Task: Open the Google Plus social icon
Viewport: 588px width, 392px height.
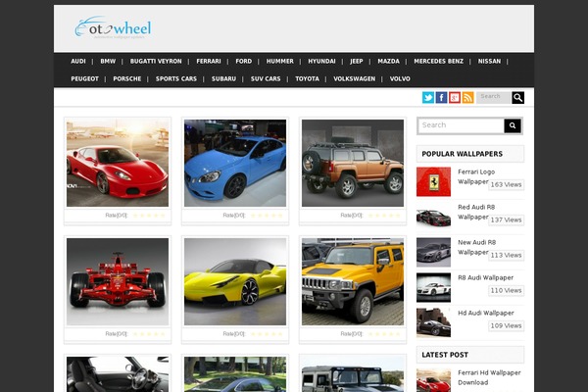Action: tap(455, 98)
